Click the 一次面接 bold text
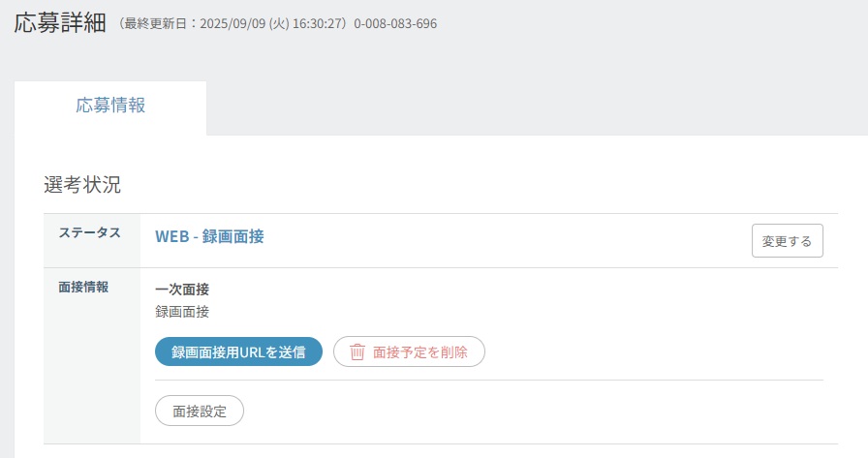Image resolution: width=868 pixels, height=458 pixels. (x=182, y=290)
